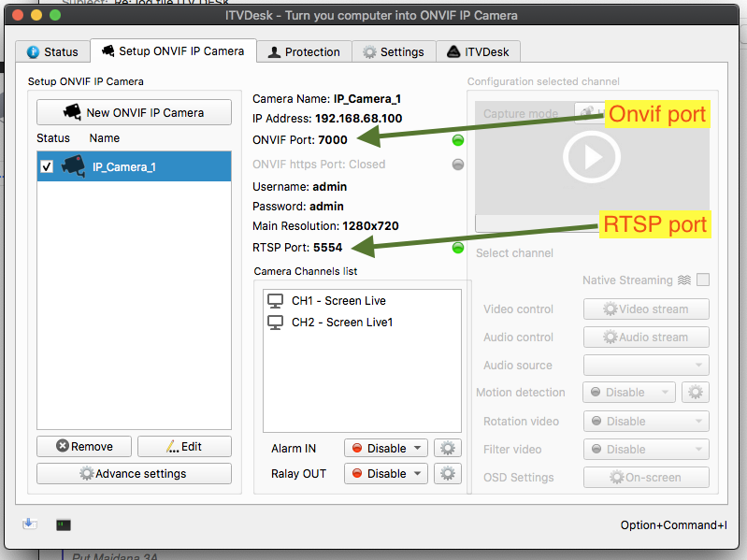This screenshot has height=560, width=747.
Task: Click the Advance settings button
Action: click(x=134, y=474)
